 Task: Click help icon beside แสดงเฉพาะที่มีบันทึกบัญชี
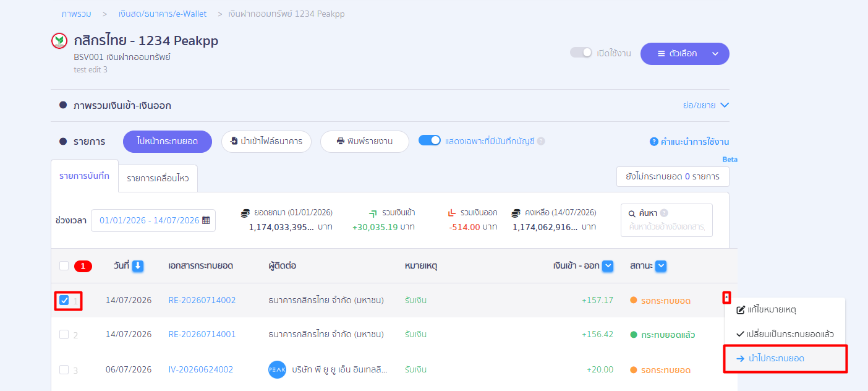tap(541, 141)
